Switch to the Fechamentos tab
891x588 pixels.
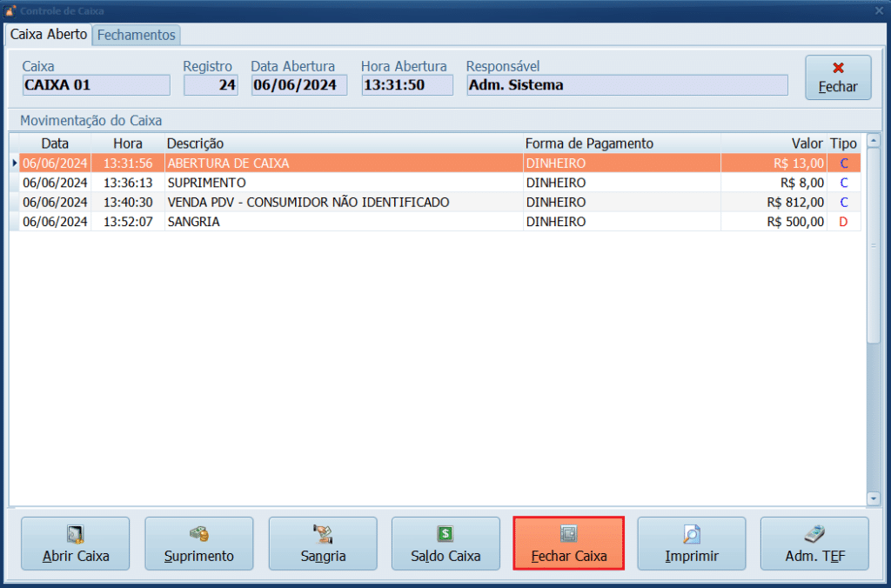[137, 35]
